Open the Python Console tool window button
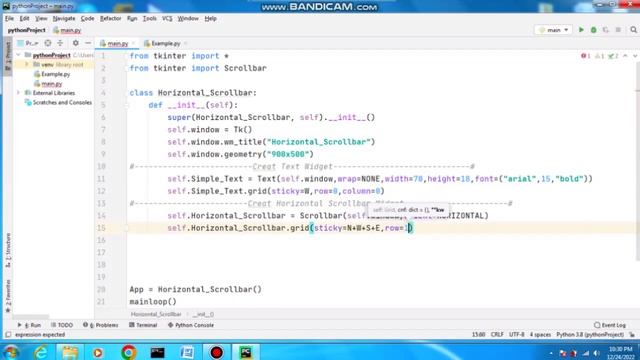This screenshot has height=360, width=640. coord(191,325)
